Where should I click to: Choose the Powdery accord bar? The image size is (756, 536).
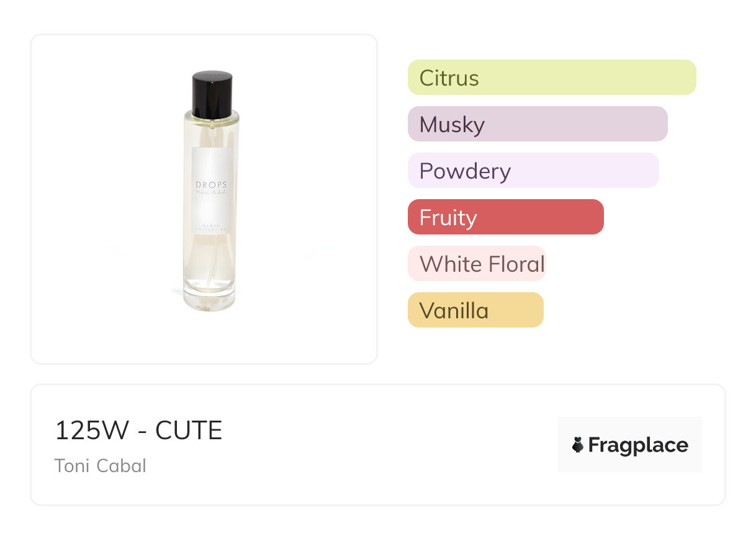point(533,171)
